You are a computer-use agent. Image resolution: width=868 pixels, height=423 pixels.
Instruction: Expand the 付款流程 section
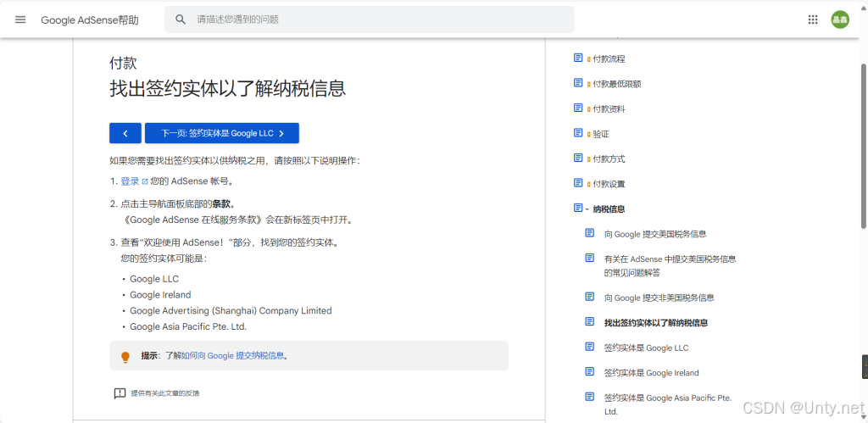[588, 59]
